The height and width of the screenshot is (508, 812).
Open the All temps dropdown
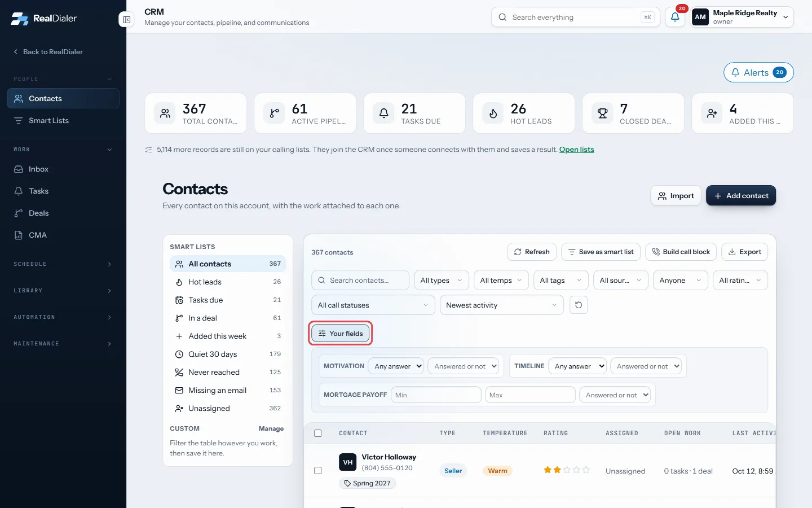(x=501, y=281)
